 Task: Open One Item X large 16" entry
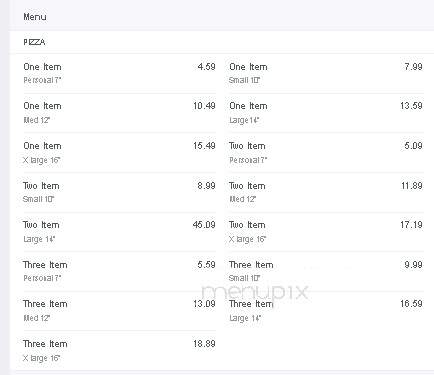119,153
